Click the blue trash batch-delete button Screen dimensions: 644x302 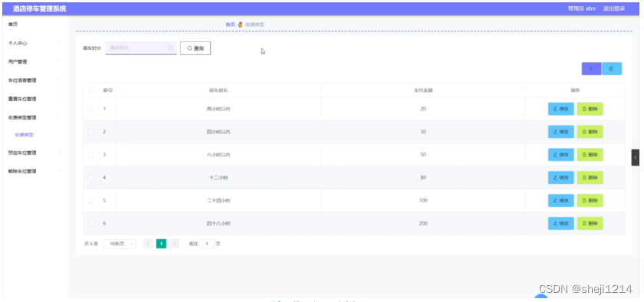pos(611,69)
